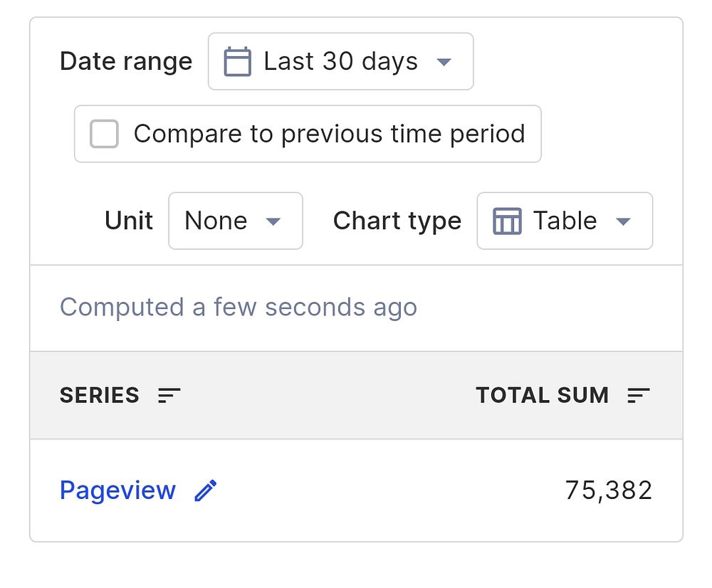Open the 'Last 30 days' date range dropdown
Viewport: 712px width, 588px height.
click(x=340, y=62)
